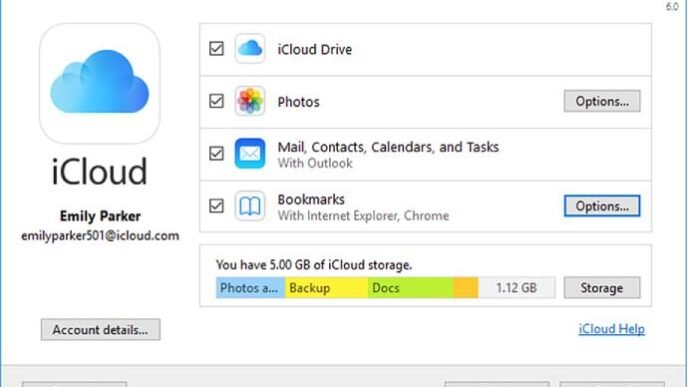Click the iCloud Drive label

pos(315,50)
